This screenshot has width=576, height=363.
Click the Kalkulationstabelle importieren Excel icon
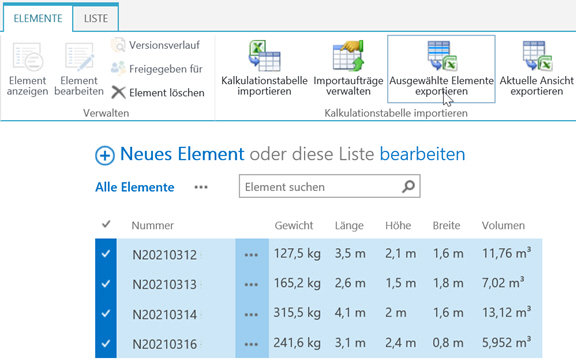(x=264, y=56)
